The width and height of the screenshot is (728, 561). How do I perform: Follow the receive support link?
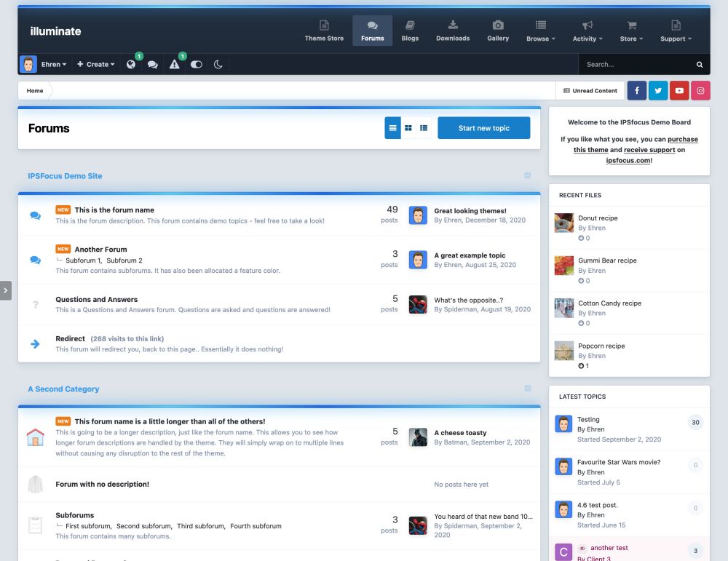[649, 149]
